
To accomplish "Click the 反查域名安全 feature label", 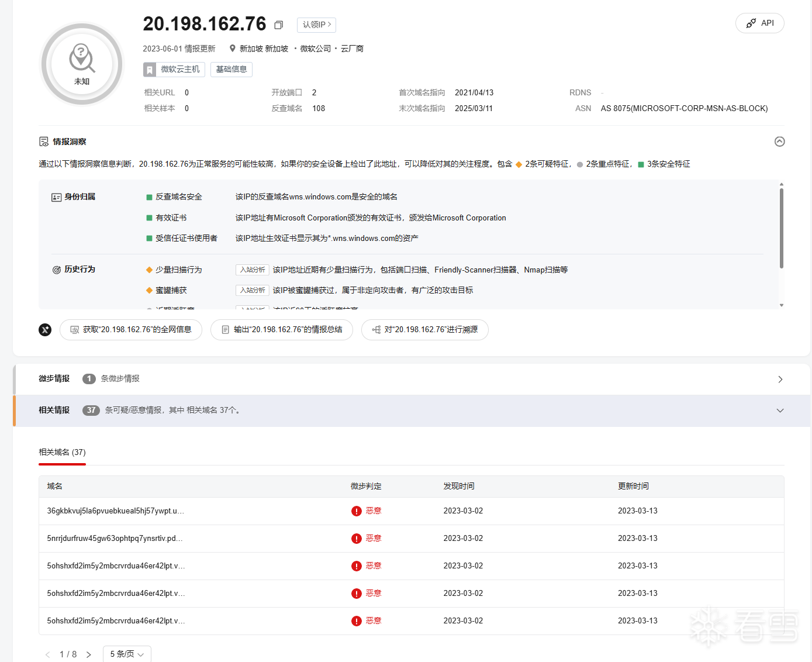I will pyautogui.click(x=179, y=197).
